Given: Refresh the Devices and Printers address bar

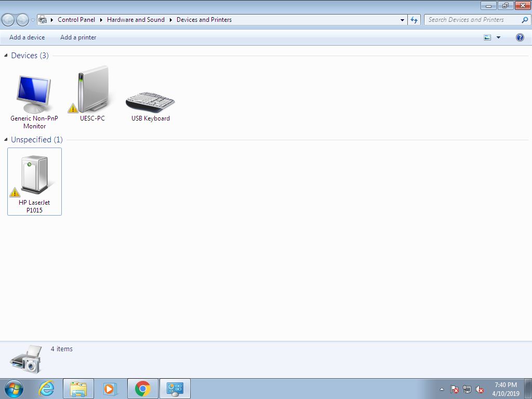Looking at the screenshot, I should (414, 20).
